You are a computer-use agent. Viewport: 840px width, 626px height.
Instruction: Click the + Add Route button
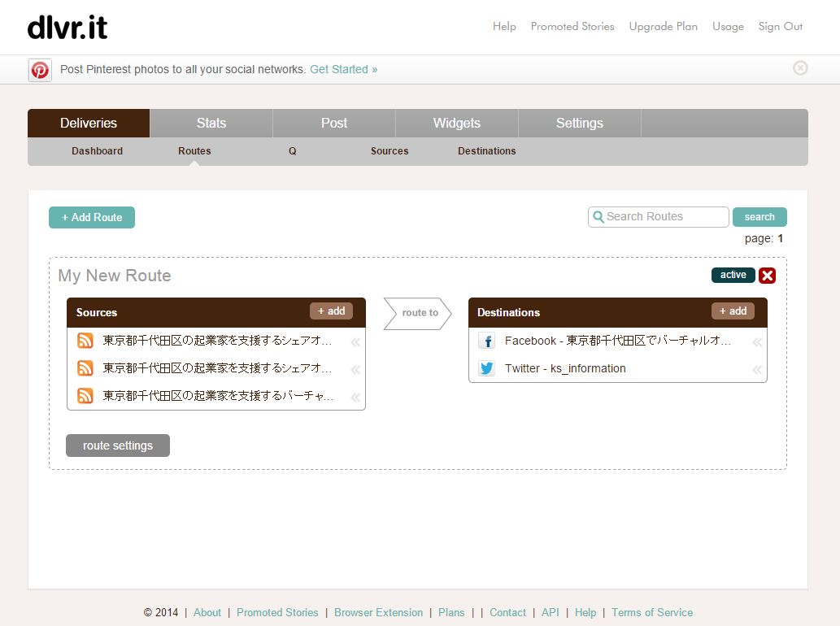(92, 217)
